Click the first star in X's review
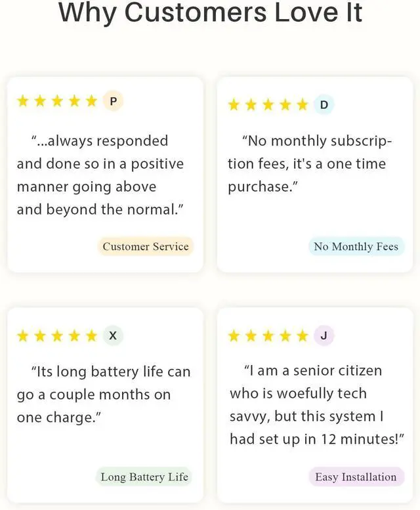 tap(23, 336)
